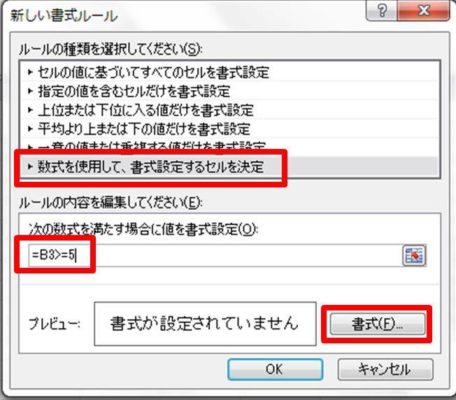
Task: Click the help question mark button
Action: pos(382,11)
